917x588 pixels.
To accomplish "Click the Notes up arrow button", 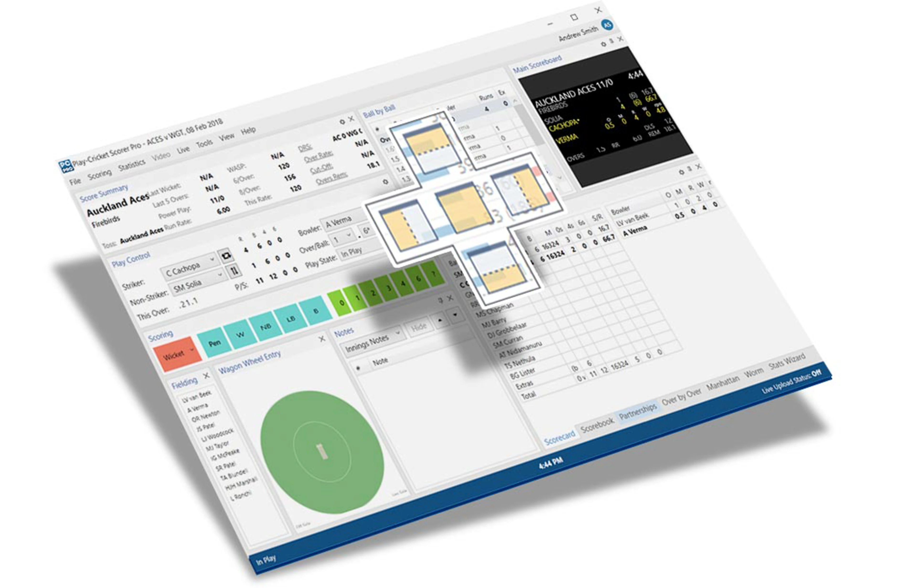I will point(440,320).
